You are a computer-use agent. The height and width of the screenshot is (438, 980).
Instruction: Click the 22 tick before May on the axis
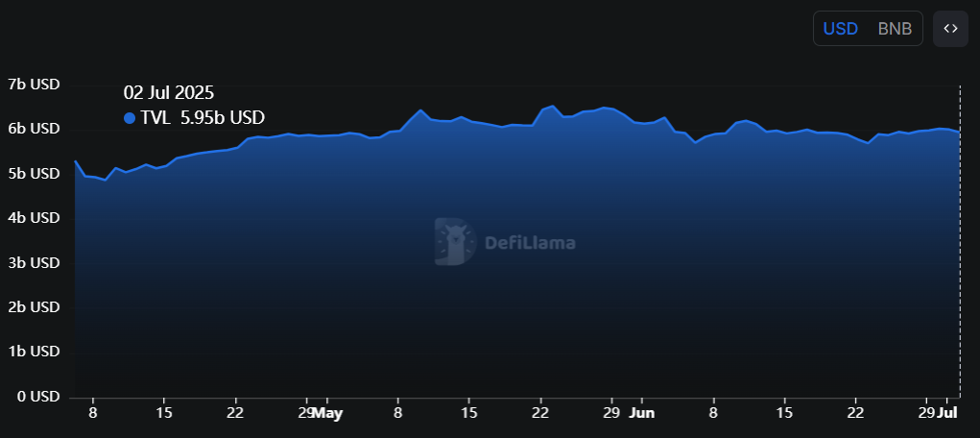click(235, 414)
